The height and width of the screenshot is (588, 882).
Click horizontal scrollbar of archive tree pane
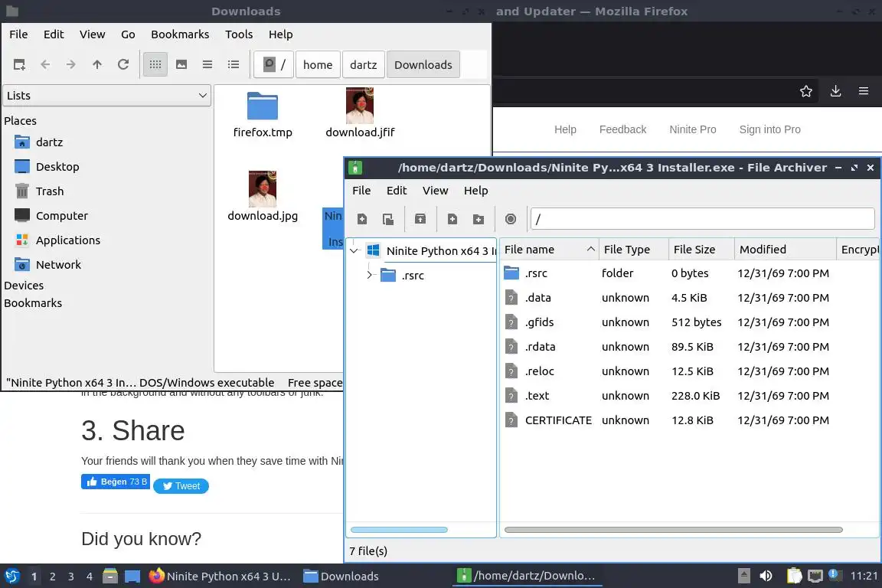click(399, 530)
